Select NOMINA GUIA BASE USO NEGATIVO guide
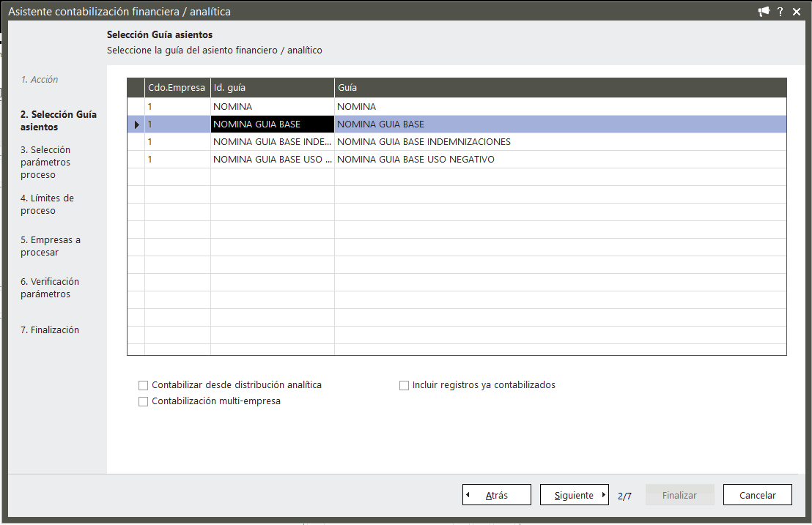 (x=561, y=160)
